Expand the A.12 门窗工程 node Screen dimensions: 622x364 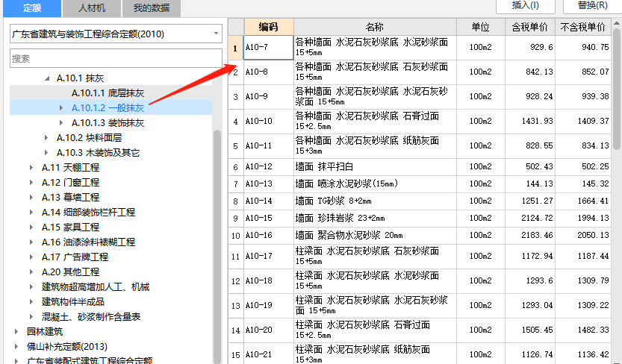tap(31, 183)
